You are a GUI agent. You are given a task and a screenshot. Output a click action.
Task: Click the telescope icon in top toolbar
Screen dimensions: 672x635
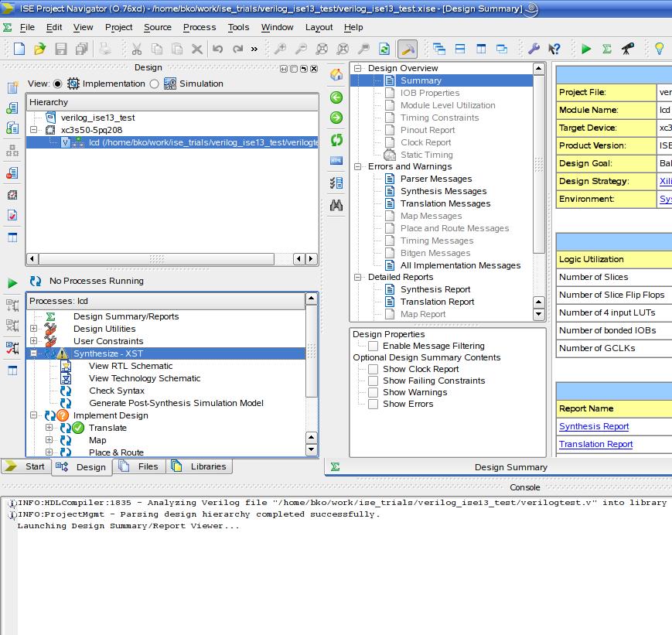point(628,49)
